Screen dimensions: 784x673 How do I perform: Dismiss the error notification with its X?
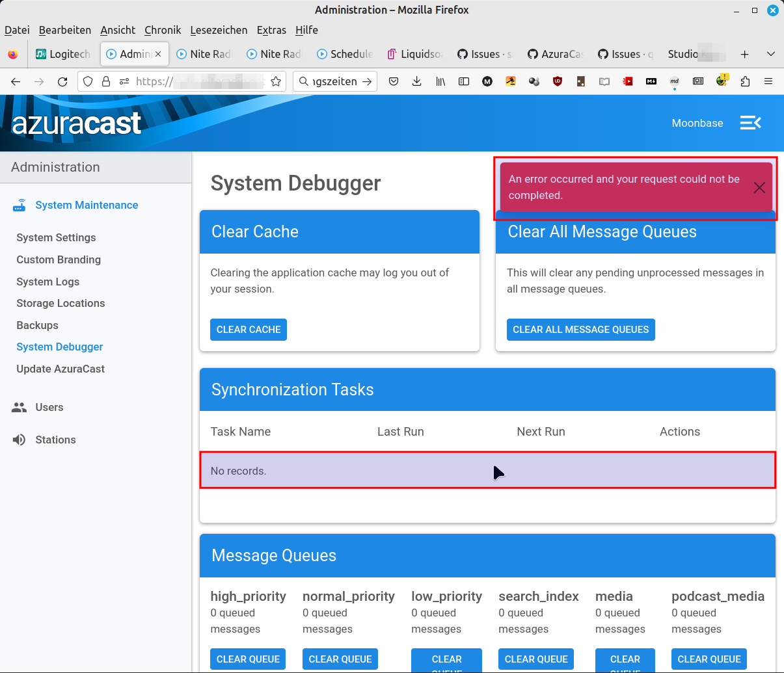pos(759,187)
